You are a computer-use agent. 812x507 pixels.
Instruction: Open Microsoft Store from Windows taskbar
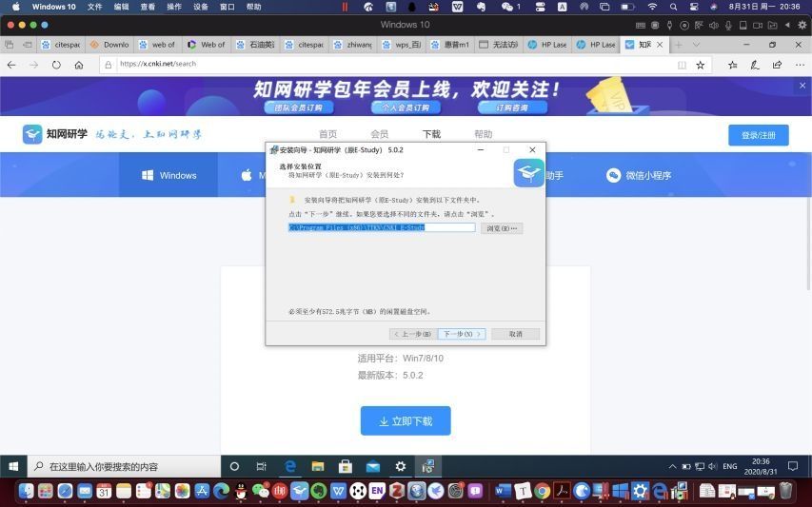[x=345, y=467]
